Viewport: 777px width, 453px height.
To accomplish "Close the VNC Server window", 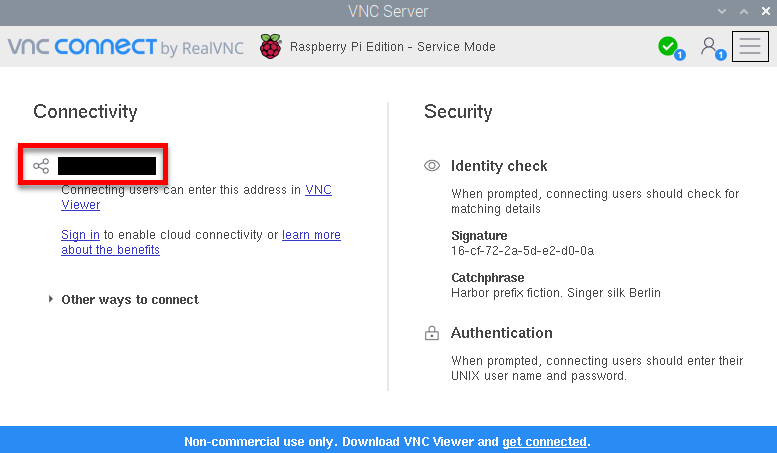I will [766, 11].
